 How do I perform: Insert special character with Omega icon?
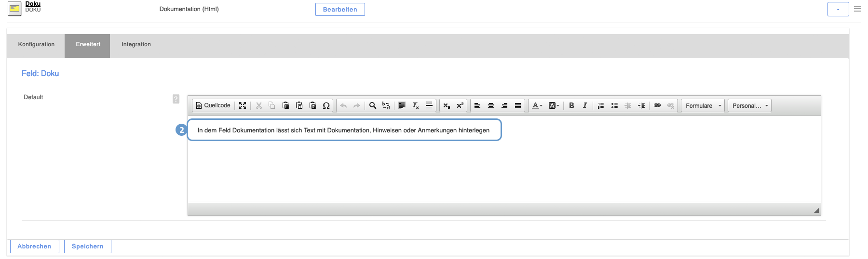point(326,105)
